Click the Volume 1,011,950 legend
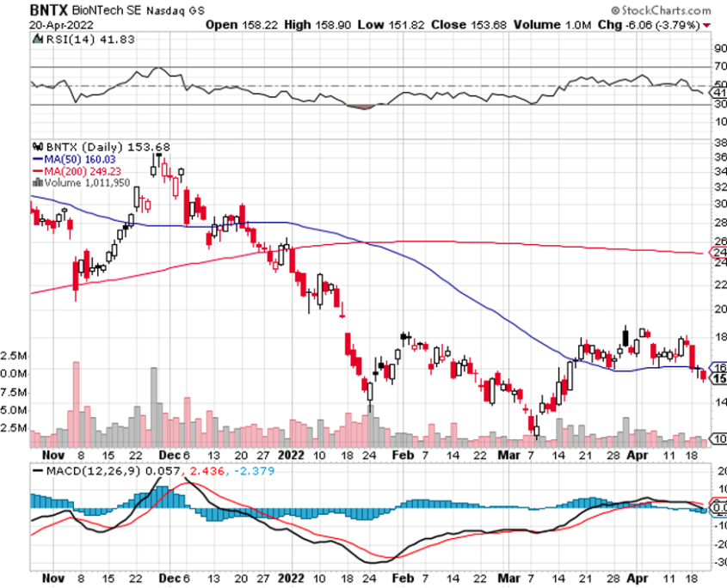Screen dimensions: 727x588 click(87, 182)
